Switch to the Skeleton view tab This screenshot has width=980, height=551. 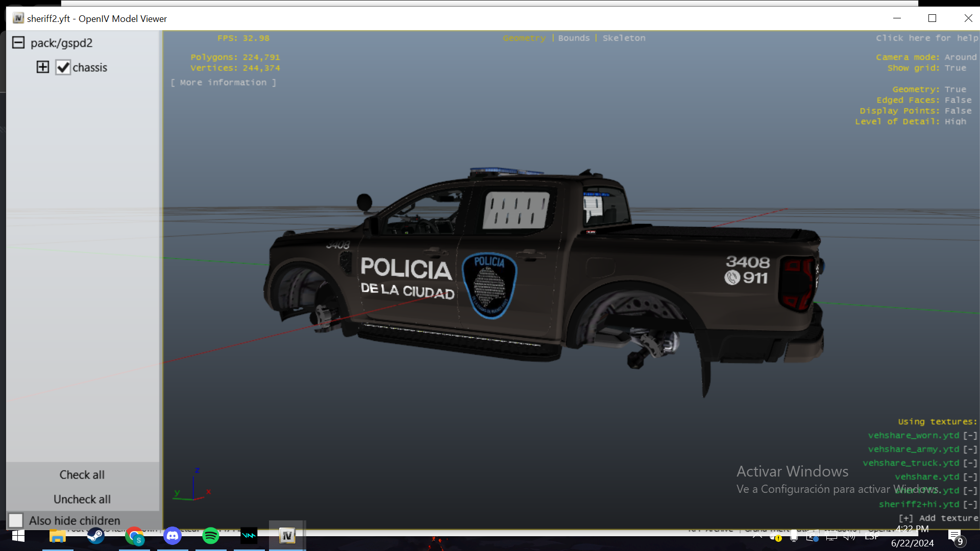pos(624,38)
